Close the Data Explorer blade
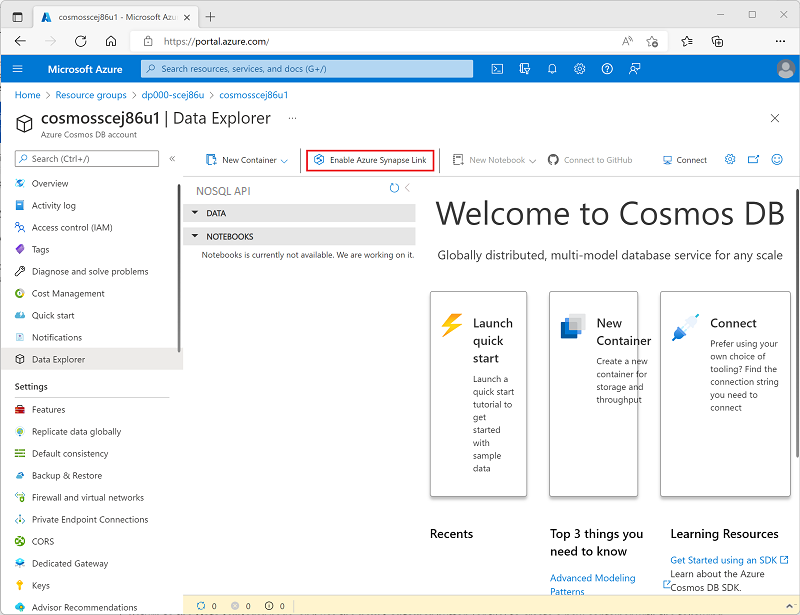 click(x=774, y=118)
